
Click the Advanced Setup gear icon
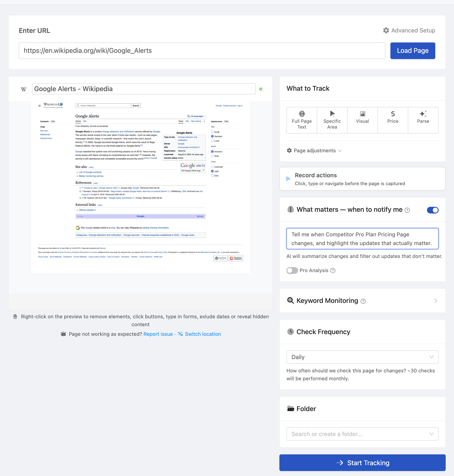pyautogui.click(x=386, y=31)
